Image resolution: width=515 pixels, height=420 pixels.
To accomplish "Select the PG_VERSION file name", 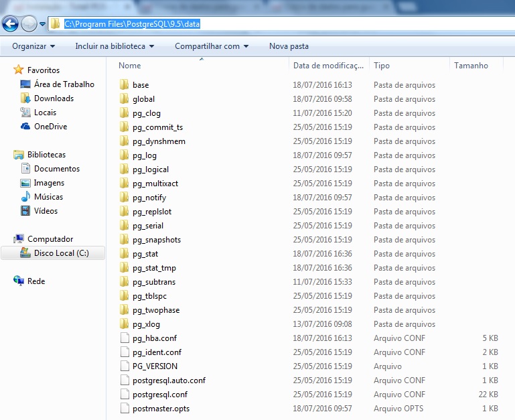I will click(x=155, y=366).
